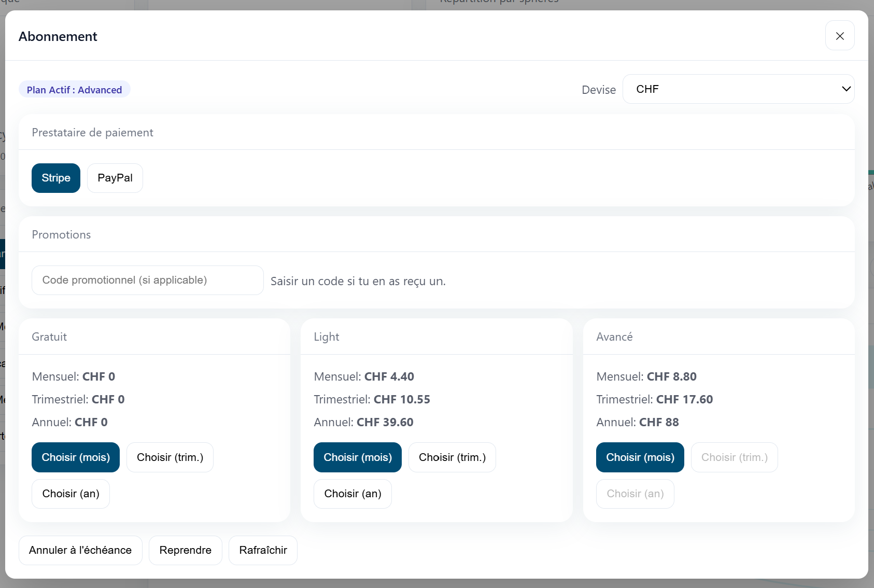The width and height of the screenshot is (874, 588).
Task: Click the Plan Actif: Advanced badge
Action: [x=74, y=90]
